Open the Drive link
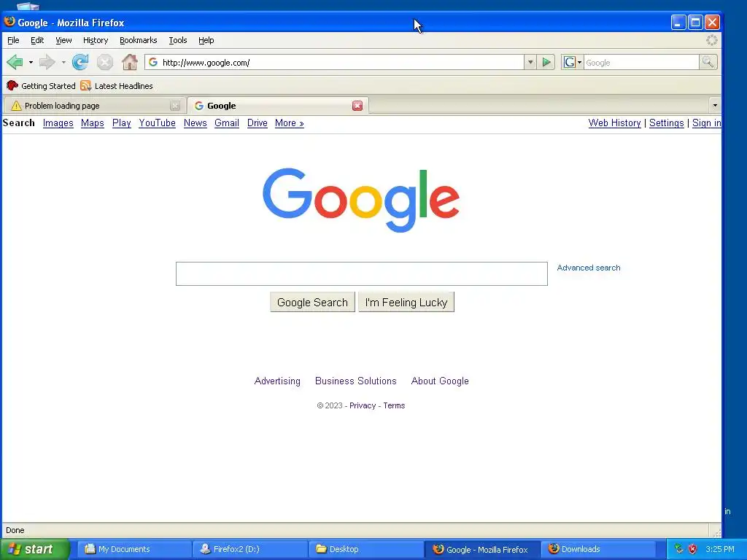 point(258,122)
